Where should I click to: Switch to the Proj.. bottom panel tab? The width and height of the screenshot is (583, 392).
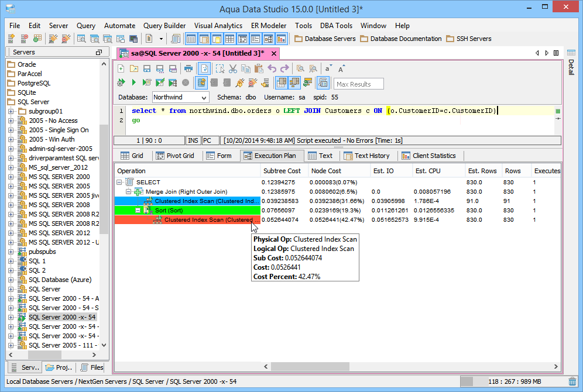click(x=59, y=367)
